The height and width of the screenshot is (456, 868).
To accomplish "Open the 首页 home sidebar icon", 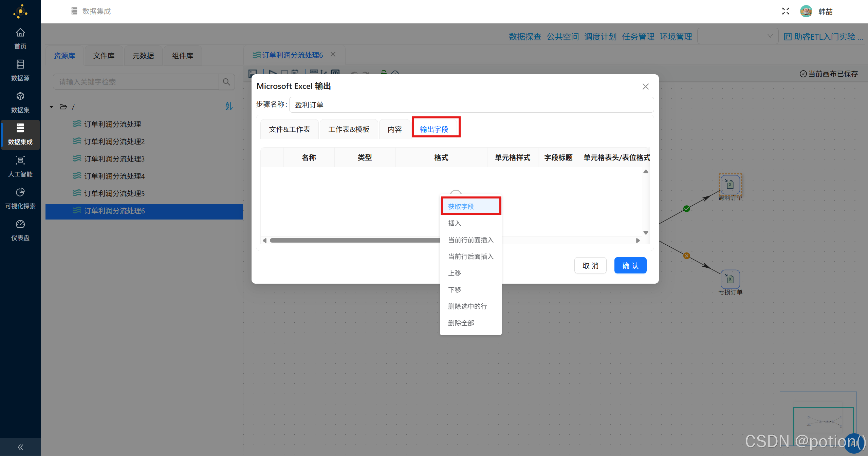I will click(20, 33).
